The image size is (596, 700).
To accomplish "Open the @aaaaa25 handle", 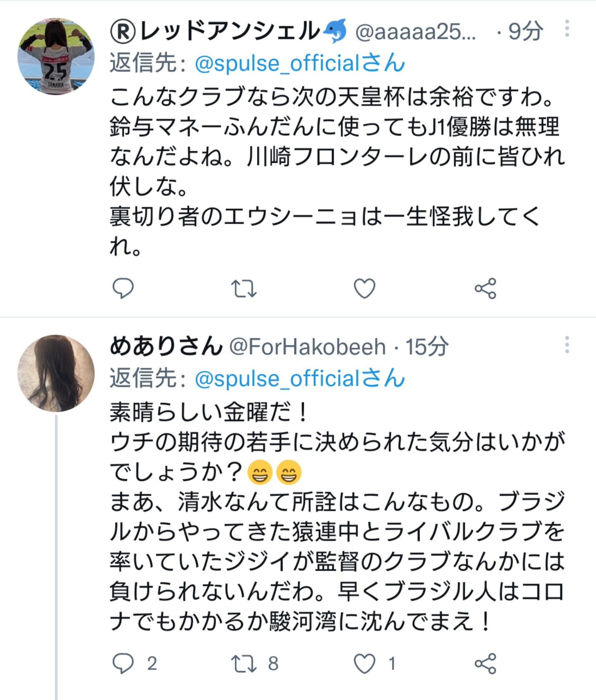I will tap(415, 32).
